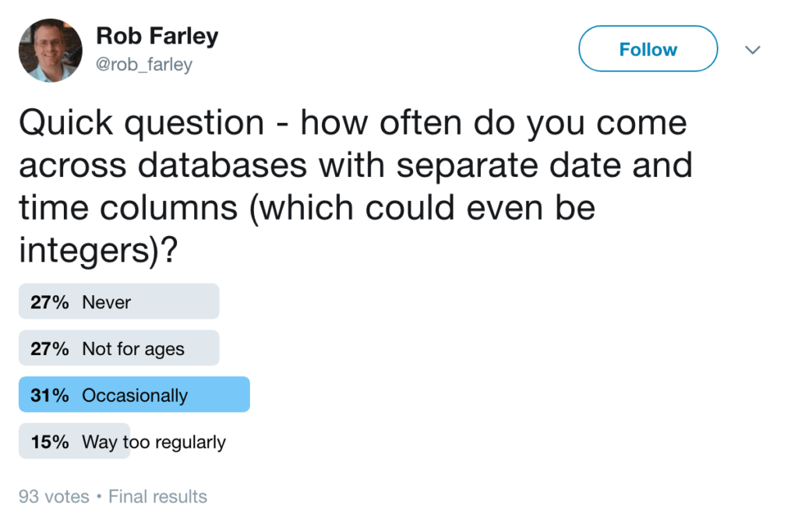This screenshot has height=532, width=798.
Task: Click the 93 votes label
Action: (52, 496)
